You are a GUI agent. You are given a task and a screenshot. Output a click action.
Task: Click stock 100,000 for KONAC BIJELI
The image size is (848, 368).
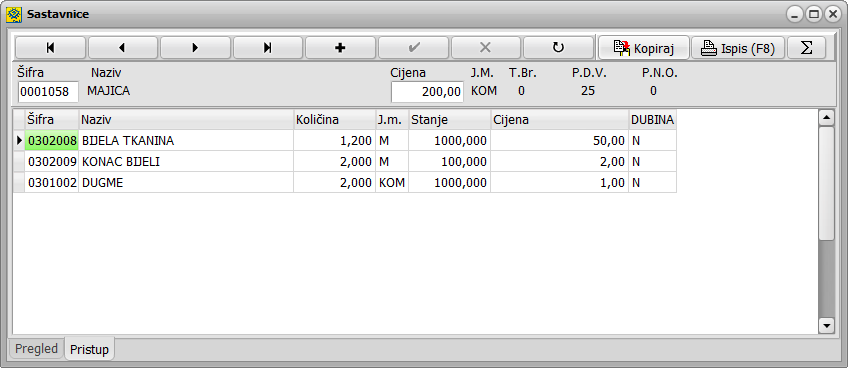449,161
